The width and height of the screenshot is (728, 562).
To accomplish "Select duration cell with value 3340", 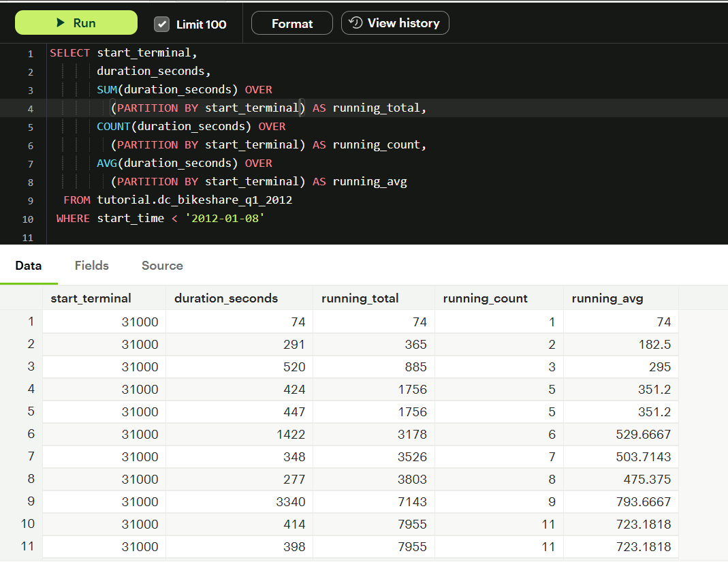I will coord(239,501).
